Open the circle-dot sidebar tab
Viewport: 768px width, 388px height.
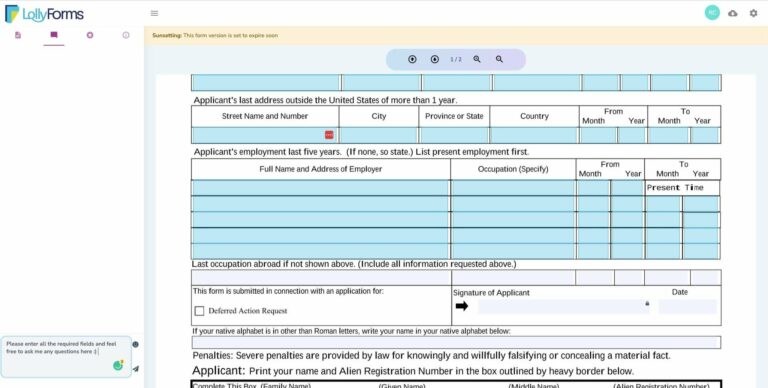90,35
